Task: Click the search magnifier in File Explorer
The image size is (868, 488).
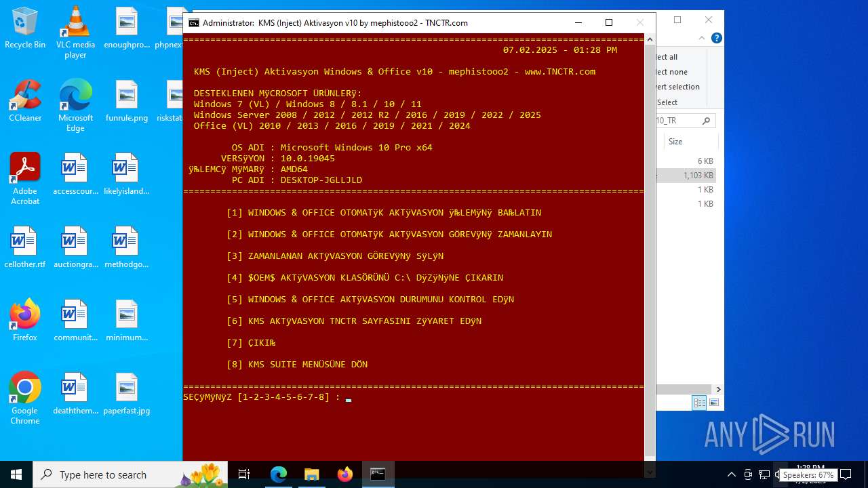Action: click(x=706, y=121)
